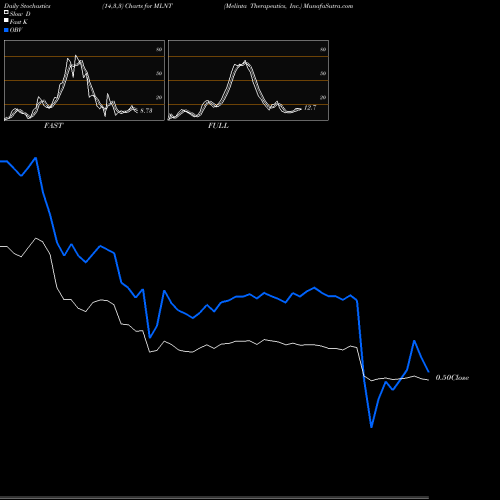Click the 50 level label in FAST chart
Image resolution: width=500 pixels, height=500 pixels.
(x=159, y=73)
